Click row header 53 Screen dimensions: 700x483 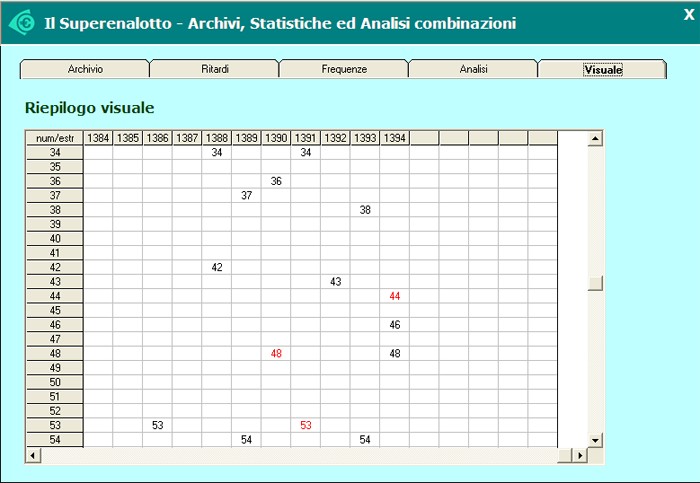(55, 425)
